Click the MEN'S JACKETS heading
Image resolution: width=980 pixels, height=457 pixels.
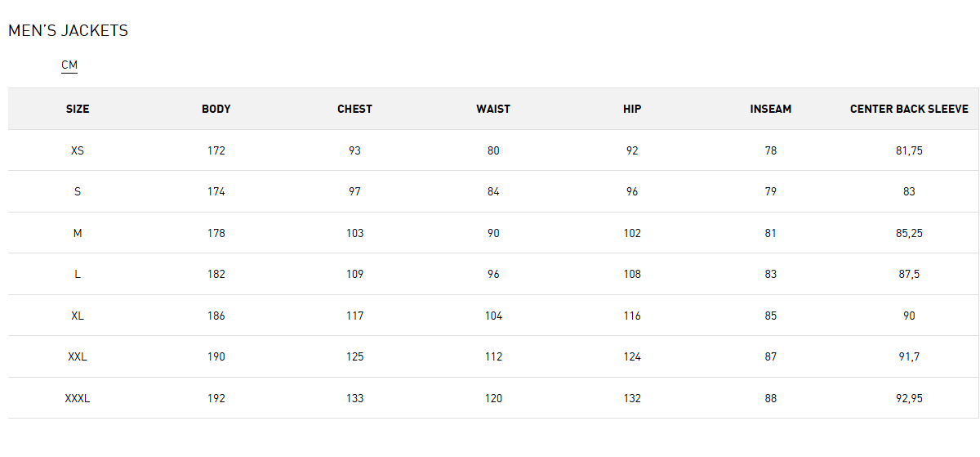click(68, 31)
